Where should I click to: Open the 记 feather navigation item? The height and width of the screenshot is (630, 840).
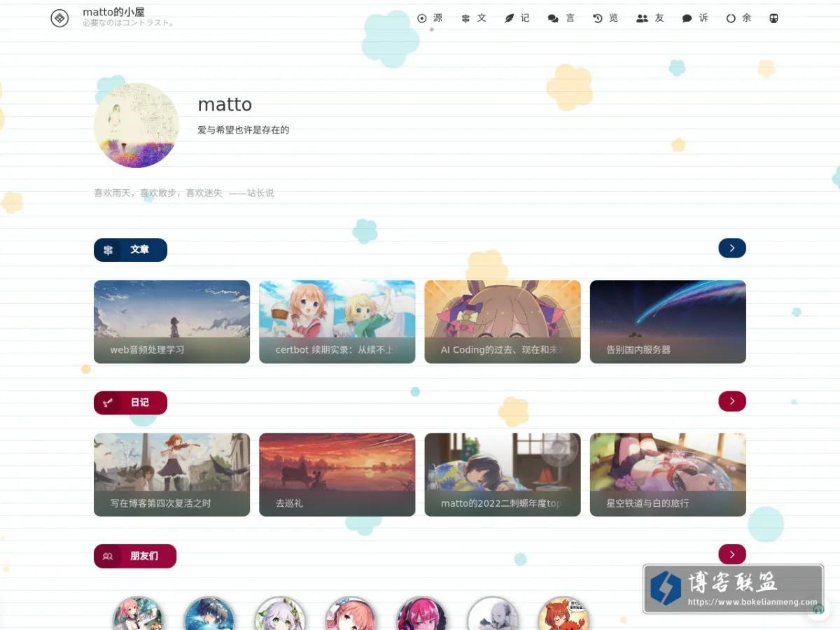tap(517, 18)
